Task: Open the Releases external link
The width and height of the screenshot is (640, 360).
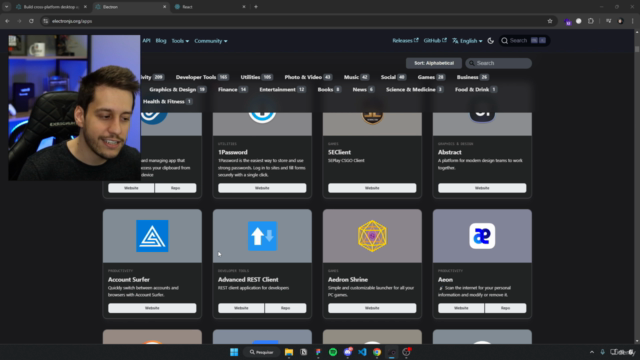Action: 405,40
